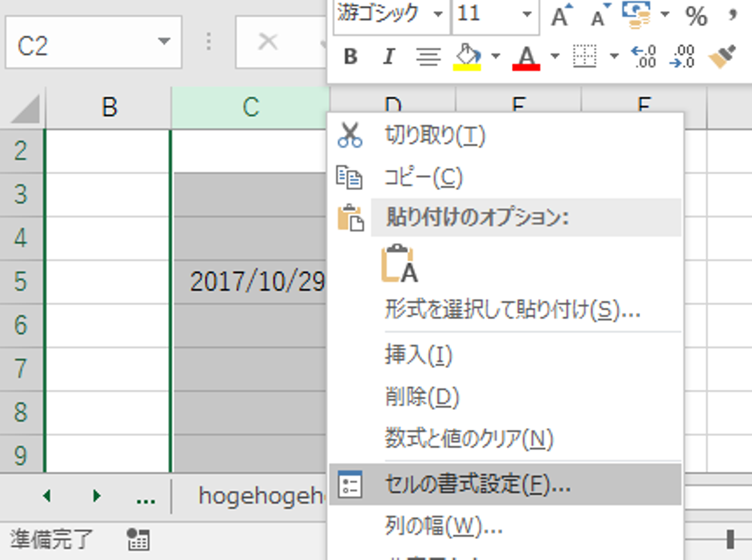Toggle bold formatting in mini toolbar
Screen dimensions: 752x560
pos(350,56)
